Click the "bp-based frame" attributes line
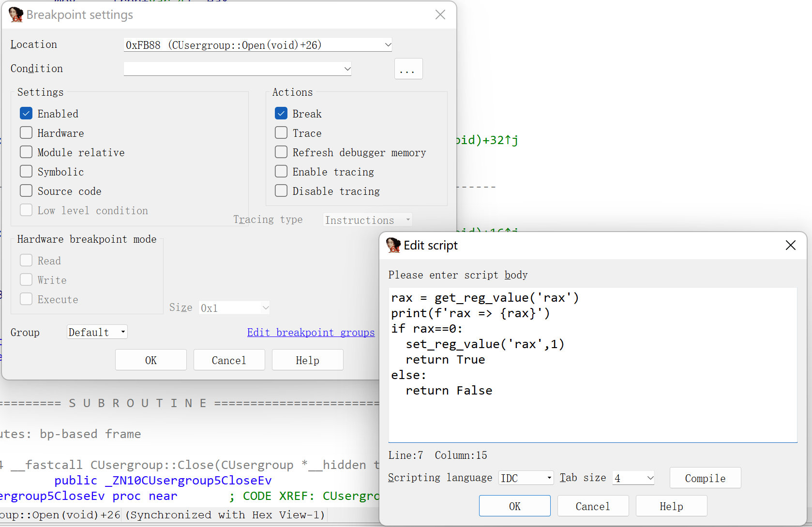The image size is (812, 527). tap(90, 434)
